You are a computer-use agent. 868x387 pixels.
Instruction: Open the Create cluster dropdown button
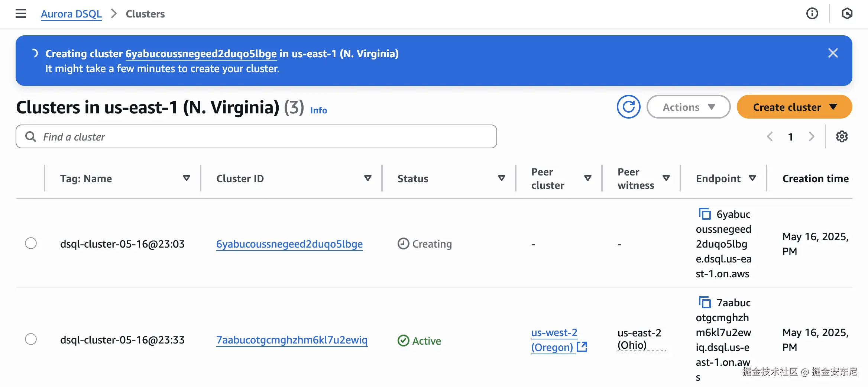(x=794, y=107)
